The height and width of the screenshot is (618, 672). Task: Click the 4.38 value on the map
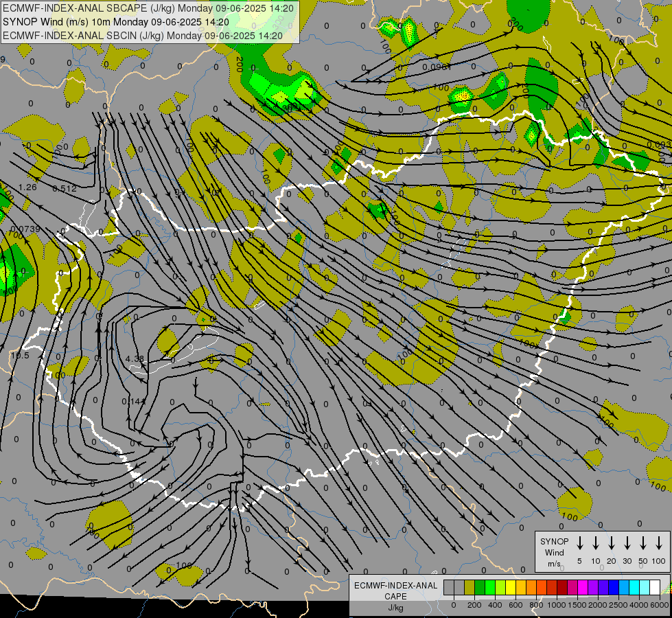point(135,358)
